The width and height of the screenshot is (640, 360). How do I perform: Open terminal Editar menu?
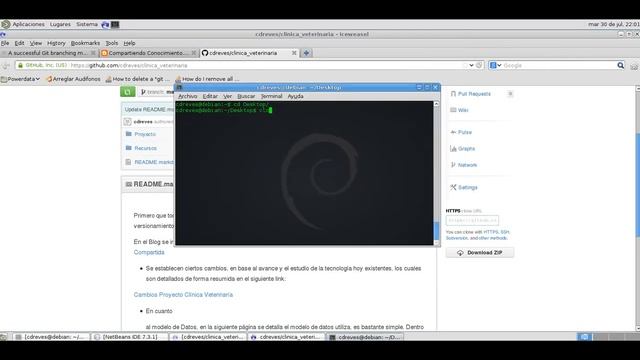(x=210, y=96)
